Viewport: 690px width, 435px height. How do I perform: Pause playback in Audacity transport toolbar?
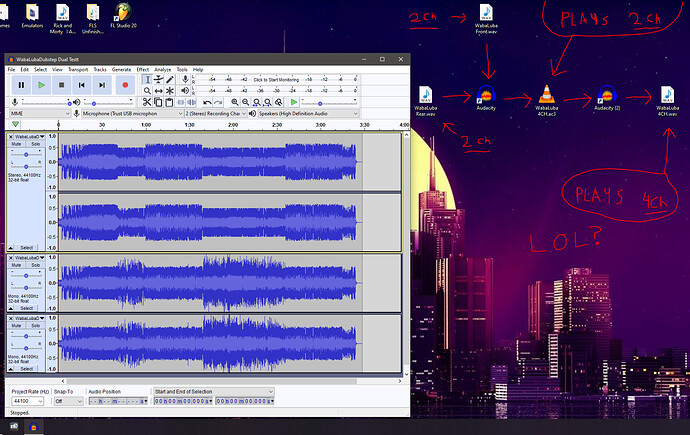coord(21,85)
